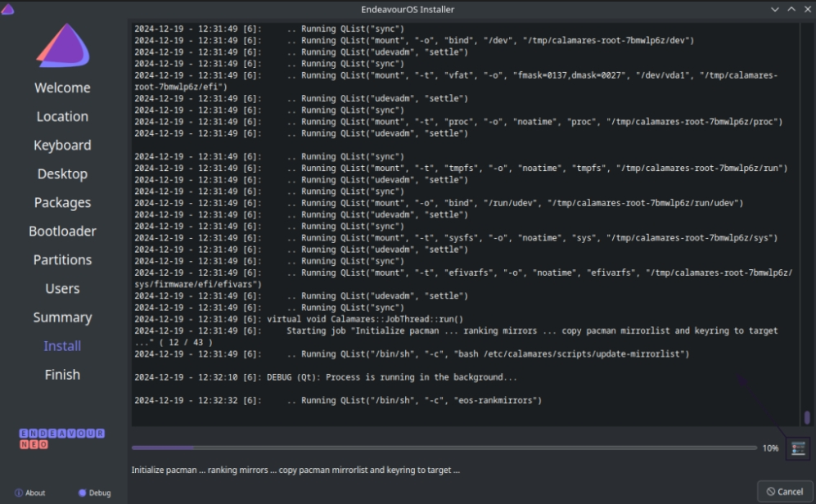
Task: Click the Install step in sidebar
Action: [62, 345]
